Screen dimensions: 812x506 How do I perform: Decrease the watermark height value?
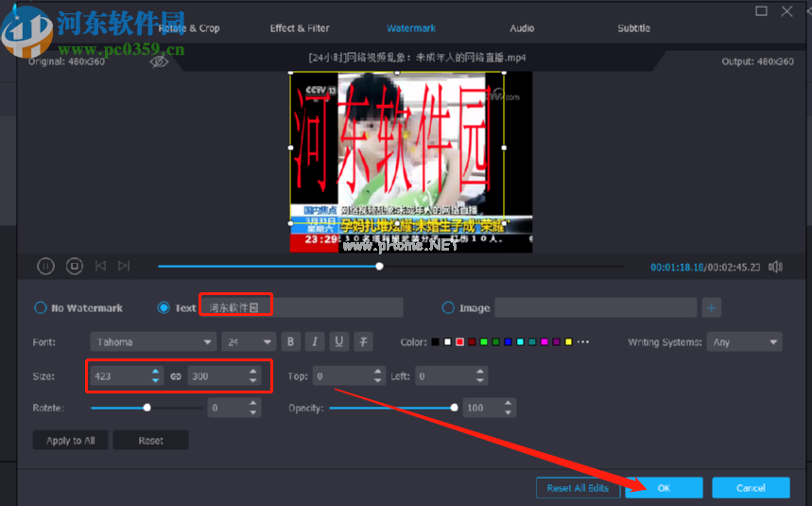(x=252, y=380)
